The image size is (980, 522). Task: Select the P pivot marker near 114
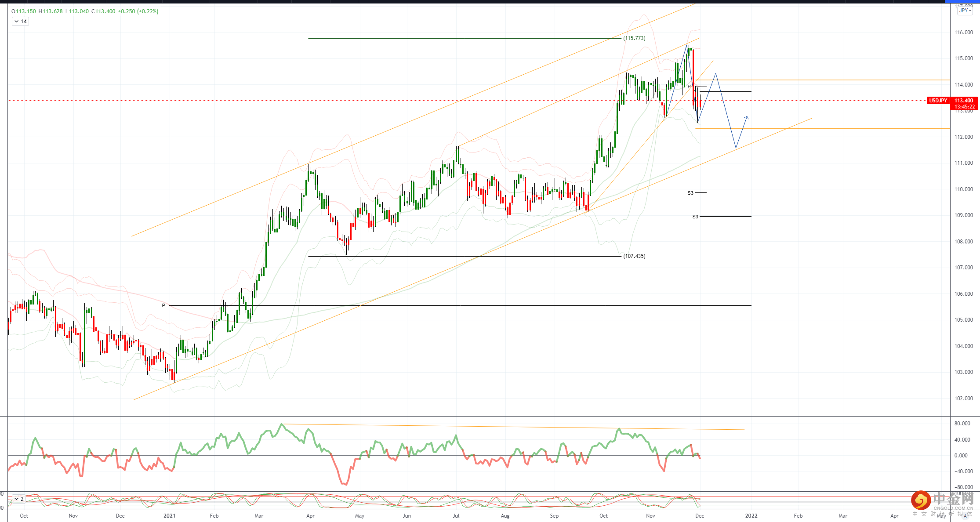tap(689, 87)
